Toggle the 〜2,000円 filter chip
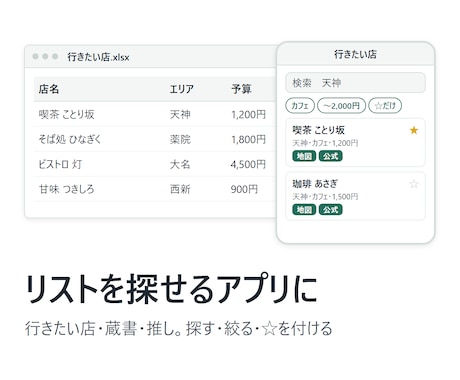 coord(341,106)
